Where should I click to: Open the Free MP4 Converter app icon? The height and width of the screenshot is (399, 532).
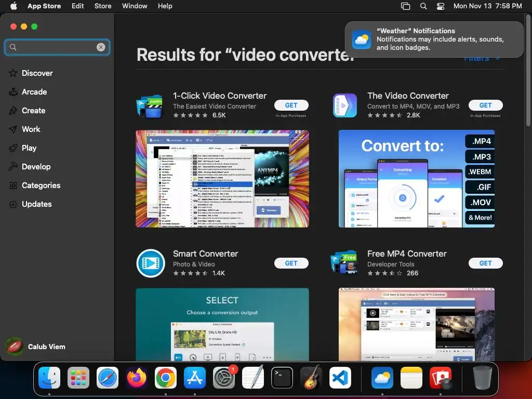[344, 262]
